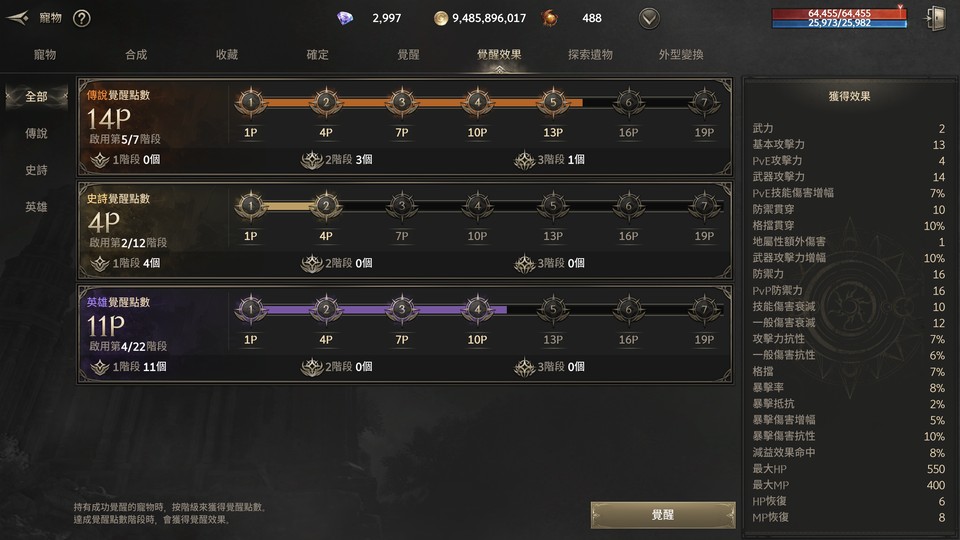Select the 史詩 filter in sidebar

pyautogui.click(x=36, y=170)
